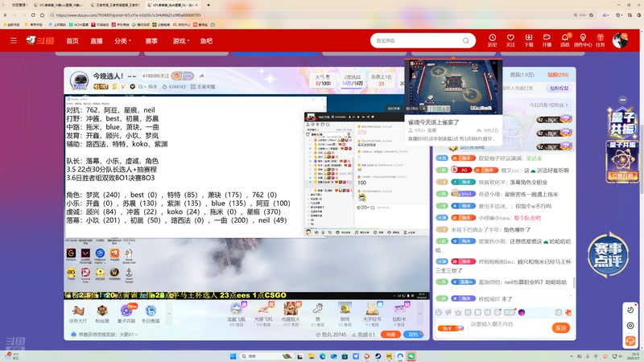Open the 冬日围猫 icon below the video
Image resolution: width=644 pixels, height=362 pixels.
(151, 314)
